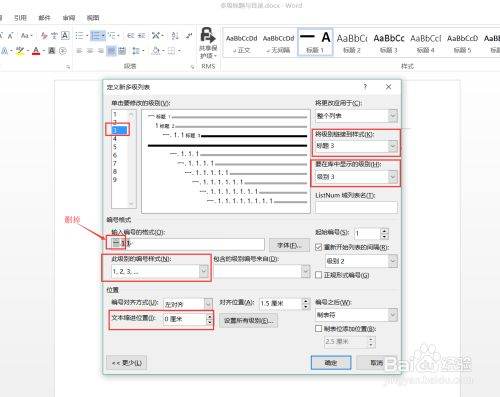Screen dimensions: 500x397
Task: Click the clear formatting icon
Action: pos(44,35)
